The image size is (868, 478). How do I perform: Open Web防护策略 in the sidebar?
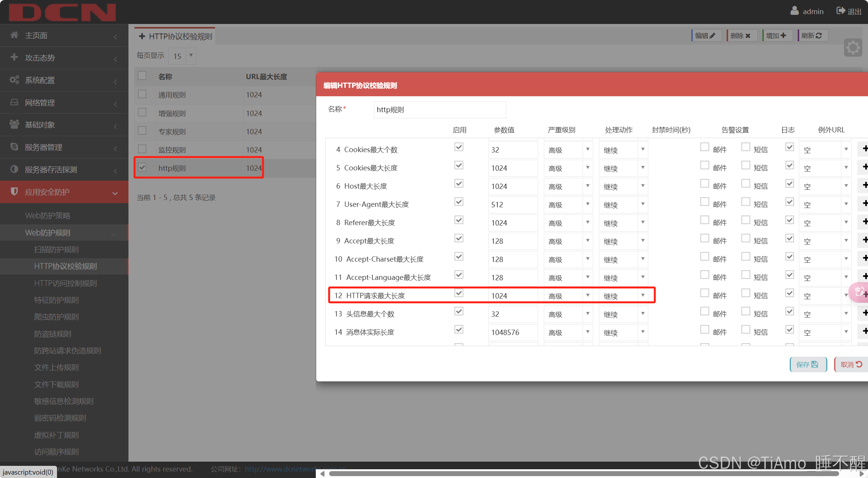click(x=48, y=216)
